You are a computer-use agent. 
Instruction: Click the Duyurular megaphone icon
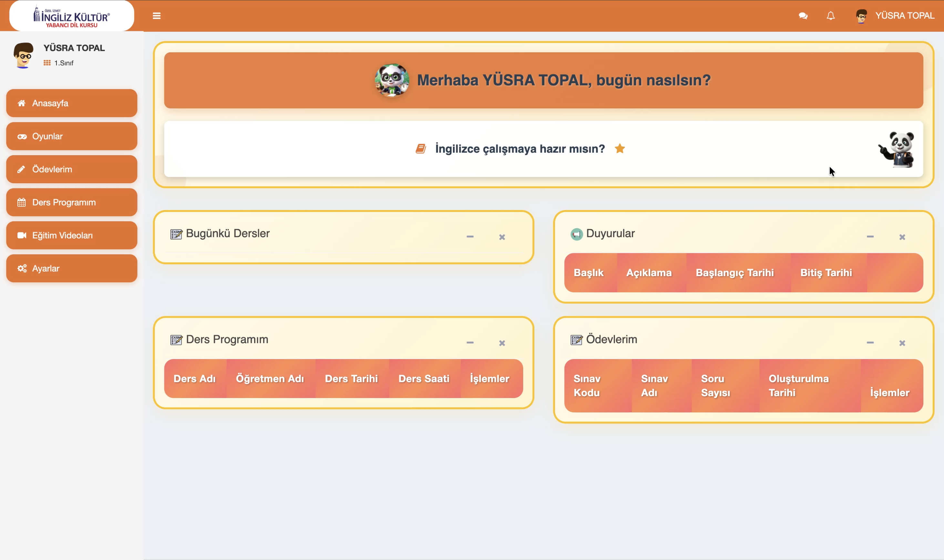coord(577,234)
